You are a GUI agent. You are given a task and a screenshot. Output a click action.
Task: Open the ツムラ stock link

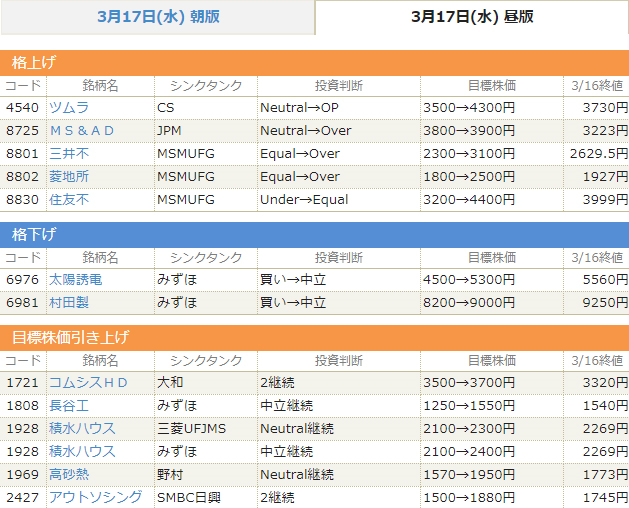coord(69,108)
